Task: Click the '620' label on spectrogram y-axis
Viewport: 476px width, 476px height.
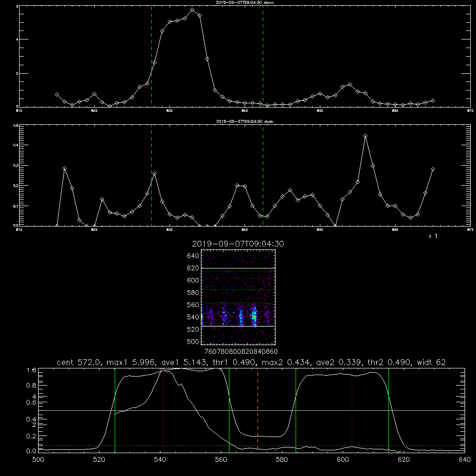Action: click(193, 268)
